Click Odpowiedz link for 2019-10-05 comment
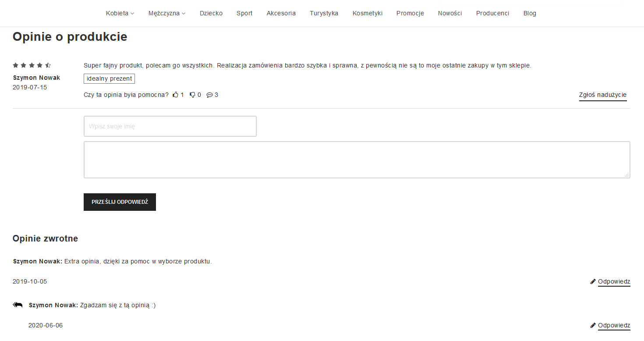The height and width of the screenshot is (341, 644). point(614,281)
